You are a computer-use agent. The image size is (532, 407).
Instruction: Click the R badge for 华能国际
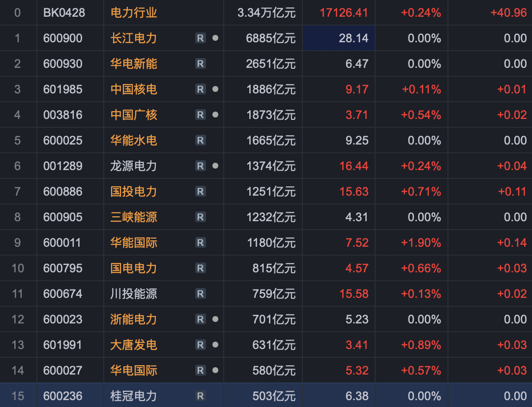pos(200,242)
